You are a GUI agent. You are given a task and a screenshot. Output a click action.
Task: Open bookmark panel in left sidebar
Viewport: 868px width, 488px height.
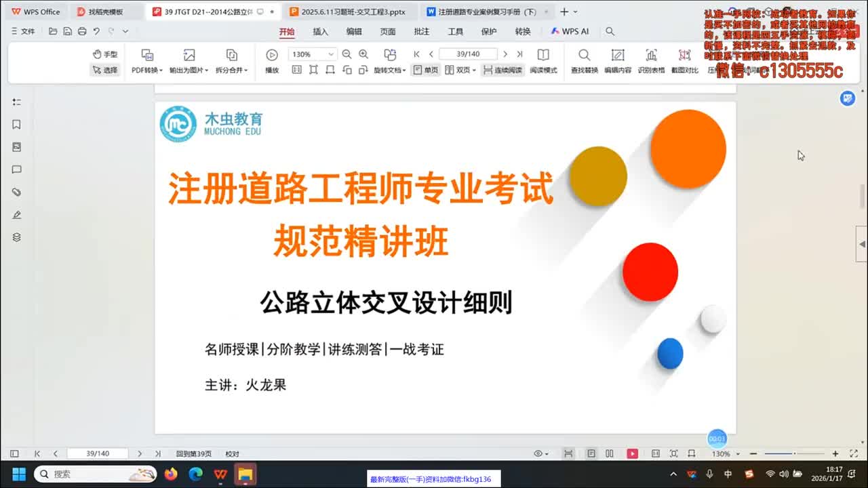pyautogui.click(x=17, y=124)
